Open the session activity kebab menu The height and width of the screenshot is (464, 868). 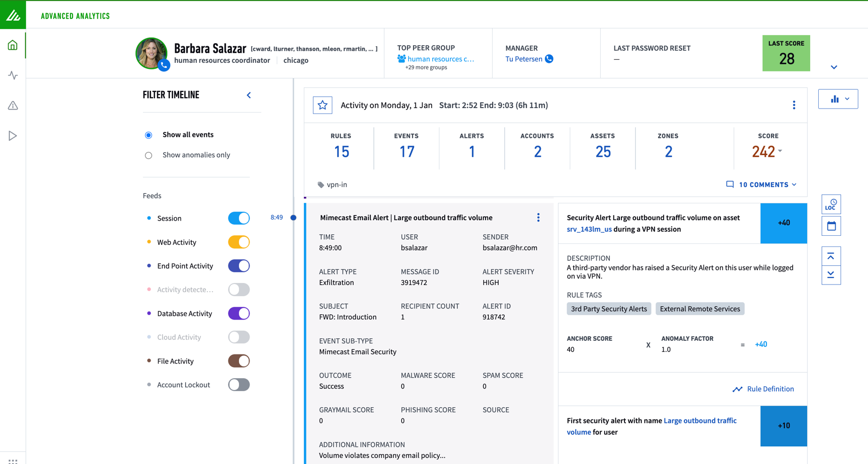(794, 105)
